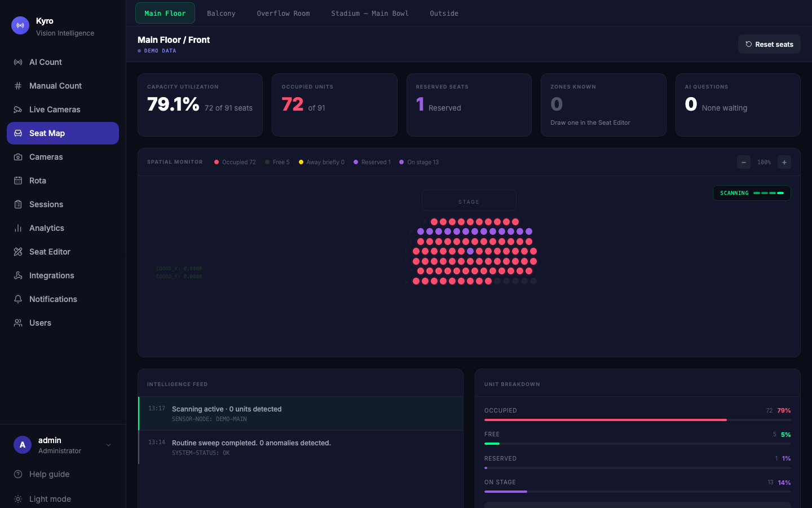
Task: Click the On stage 13 legend entry
Action: (419, 162)
